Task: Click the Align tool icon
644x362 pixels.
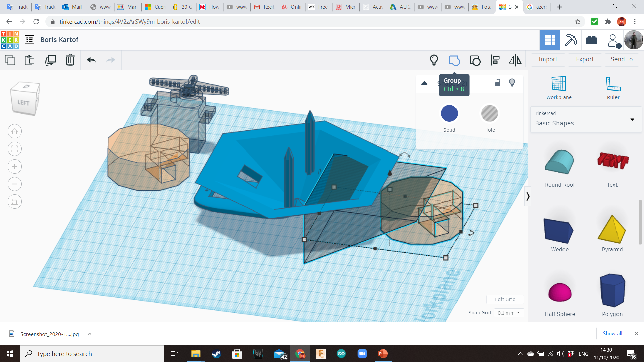Action: pyautogui.click(x=495, y=60)
